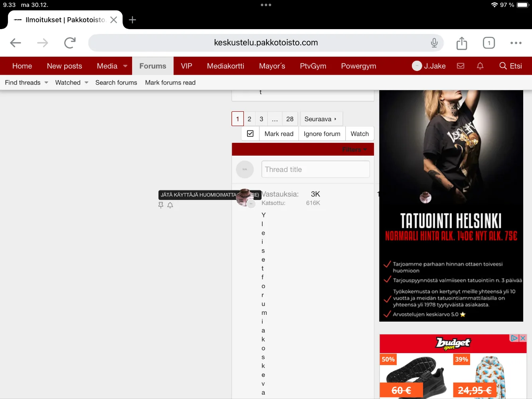Click the thread notification bell icon

click(170, 205)
